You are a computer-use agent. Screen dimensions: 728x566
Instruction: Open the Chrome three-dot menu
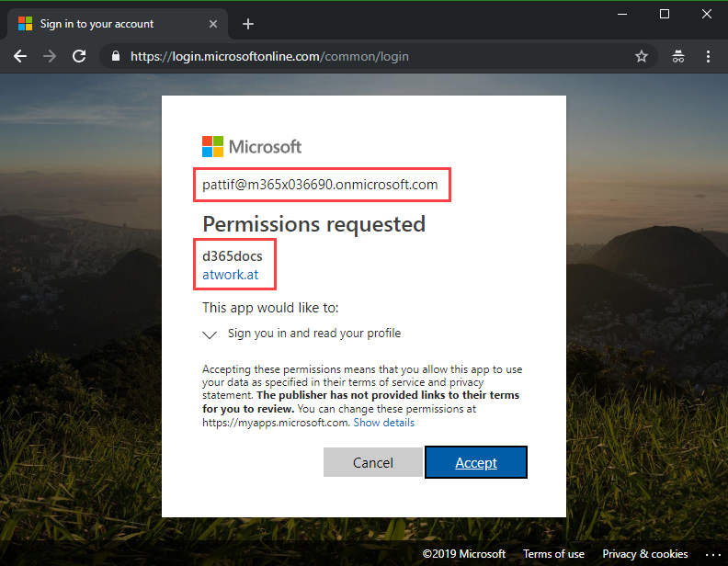[x=708, y=56]
